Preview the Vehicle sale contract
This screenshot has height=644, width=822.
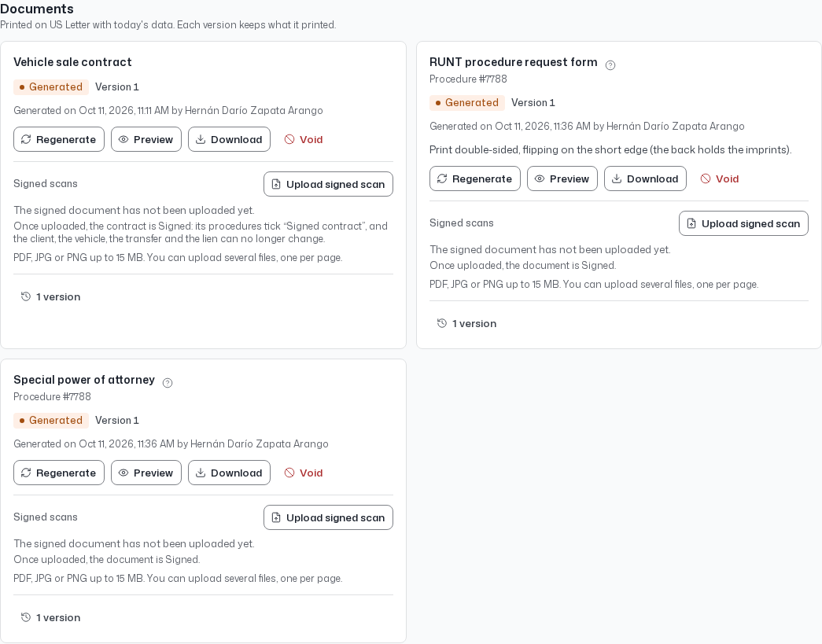click(x=146, y=139)
